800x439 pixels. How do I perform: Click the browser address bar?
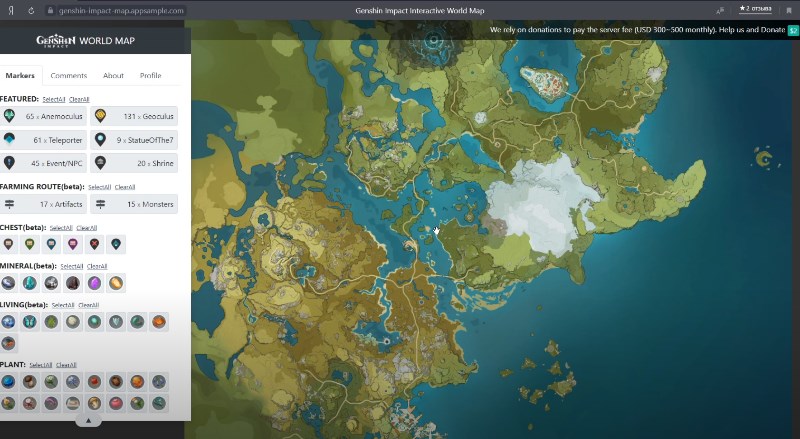(120, 9)
